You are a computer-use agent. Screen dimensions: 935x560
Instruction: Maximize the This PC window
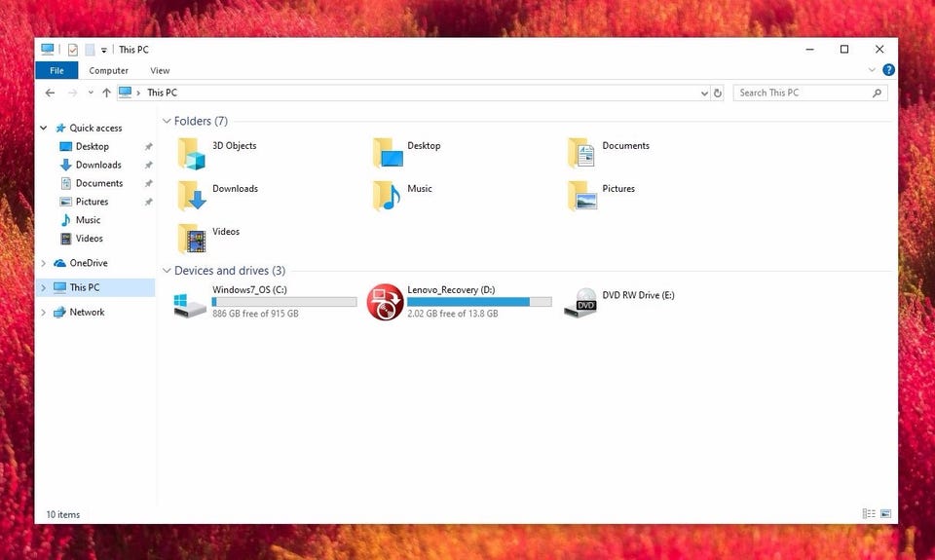[x=844, y=50]
